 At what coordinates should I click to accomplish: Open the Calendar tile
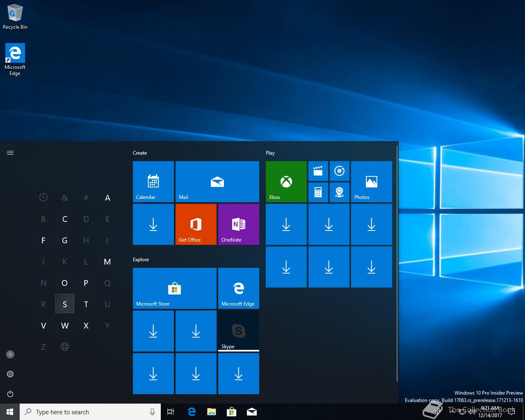coord(153,182)
